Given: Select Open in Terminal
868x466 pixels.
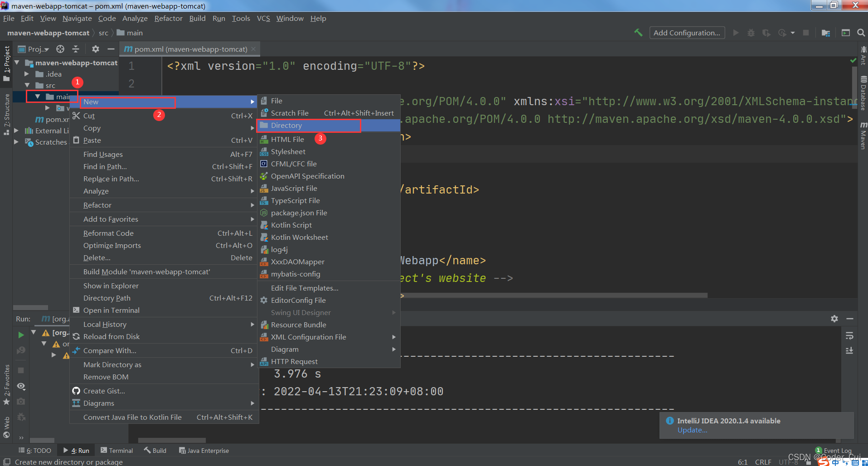Looking at the screenshot, I should coord(164,310).
